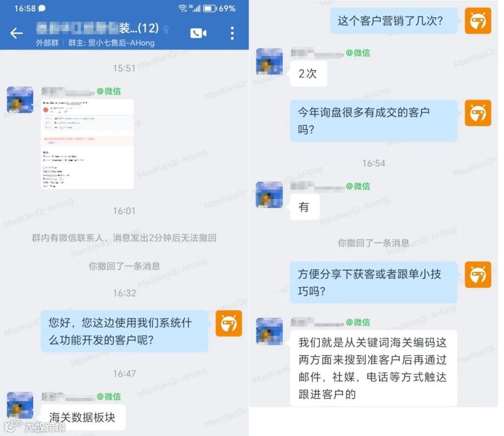The width and height of the screenshot is (504, 436).
Task: Open the email screenshot image thumbnail
Action: coord(87,144)
